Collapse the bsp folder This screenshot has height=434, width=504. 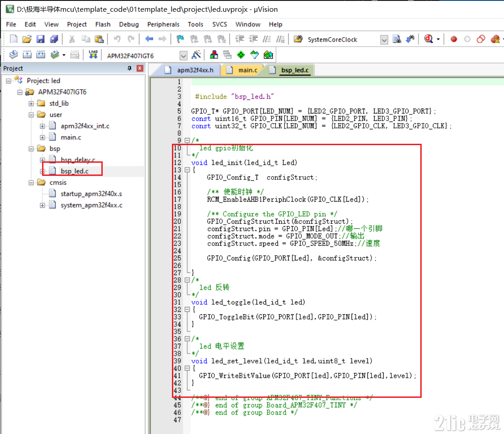click(31, 149)
